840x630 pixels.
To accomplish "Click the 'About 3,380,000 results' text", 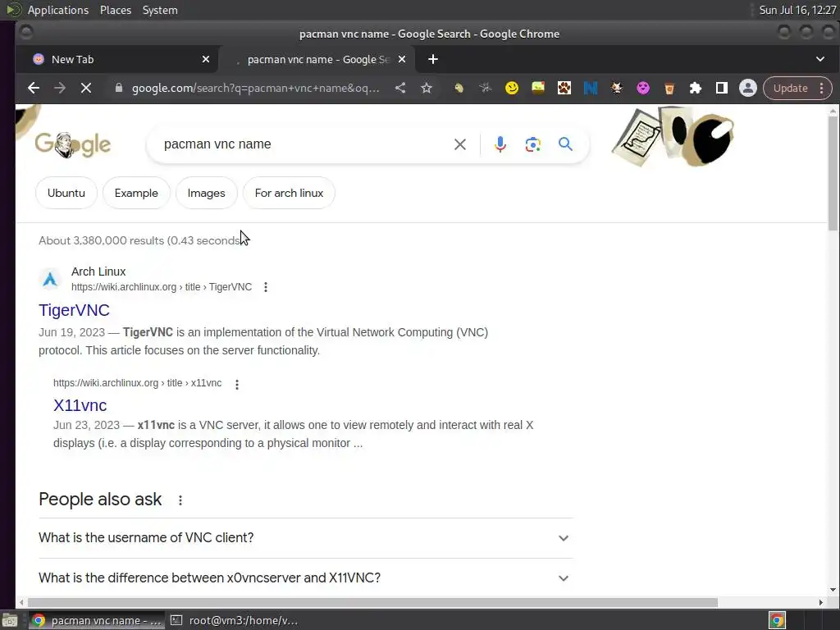I will point(141,240).
